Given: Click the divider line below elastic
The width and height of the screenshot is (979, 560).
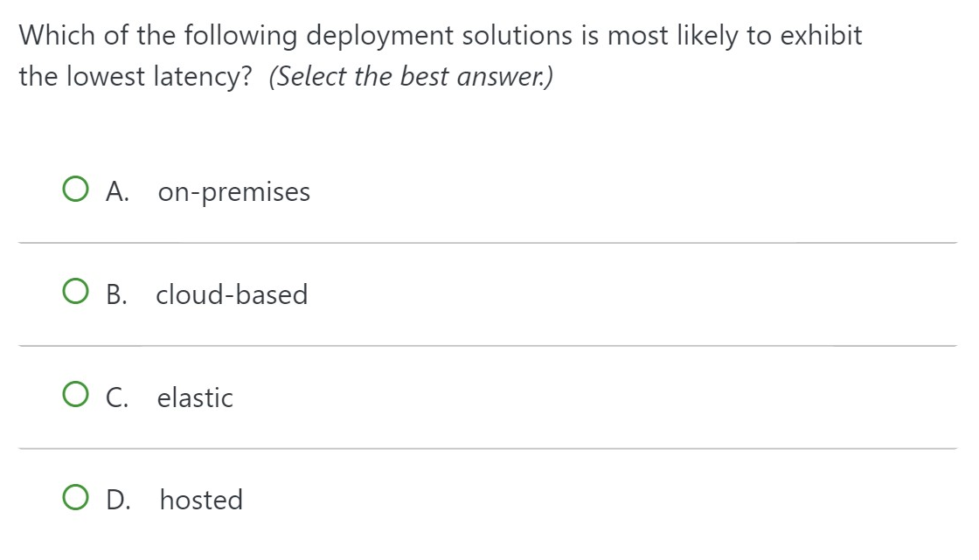Looking at the screenshot, I should pyautogui.click(x=488, y=448).
